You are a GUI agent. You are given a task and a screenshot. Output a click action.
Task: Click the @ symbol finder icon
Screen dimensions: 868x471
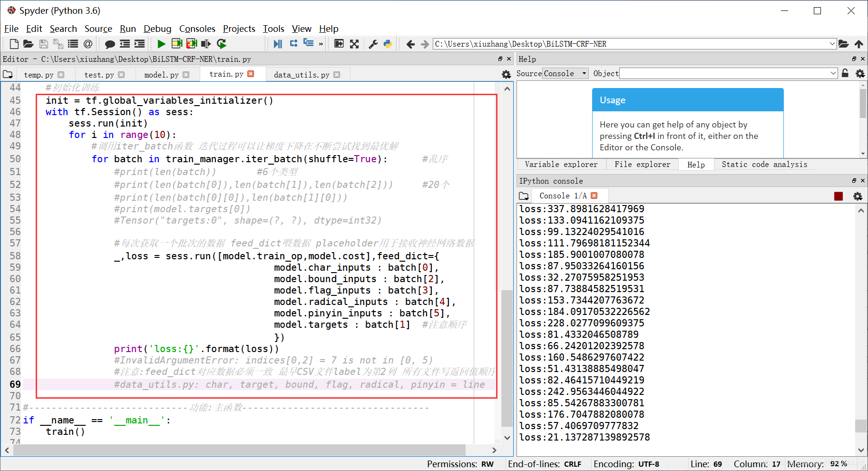(88, 44)
